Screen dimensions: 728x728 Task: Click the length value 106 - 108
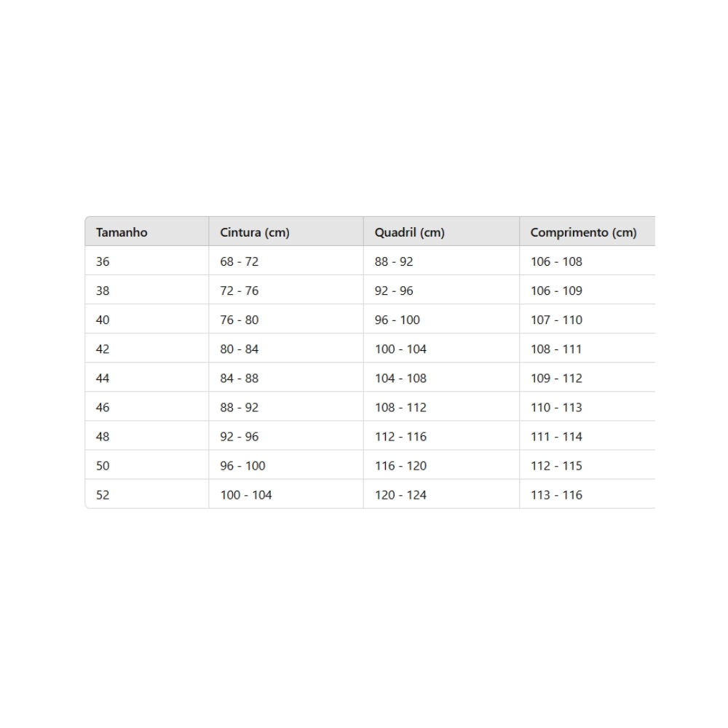(556, 261)
